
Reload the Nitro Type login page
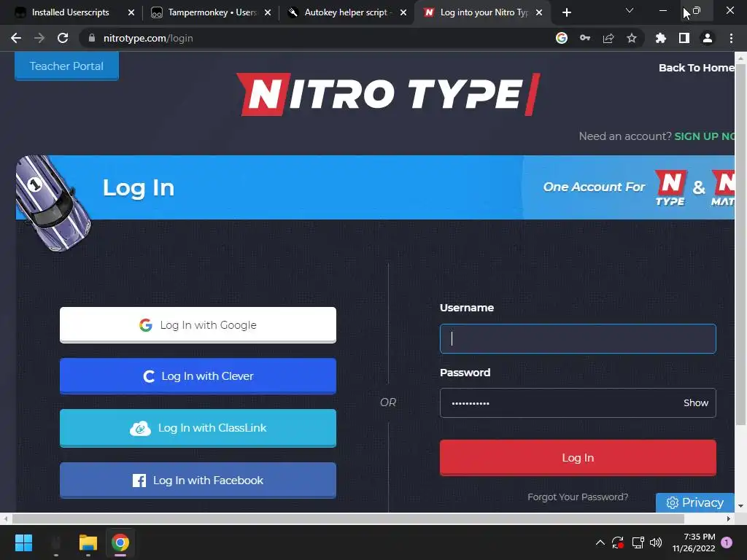click(x=63, y=38)
